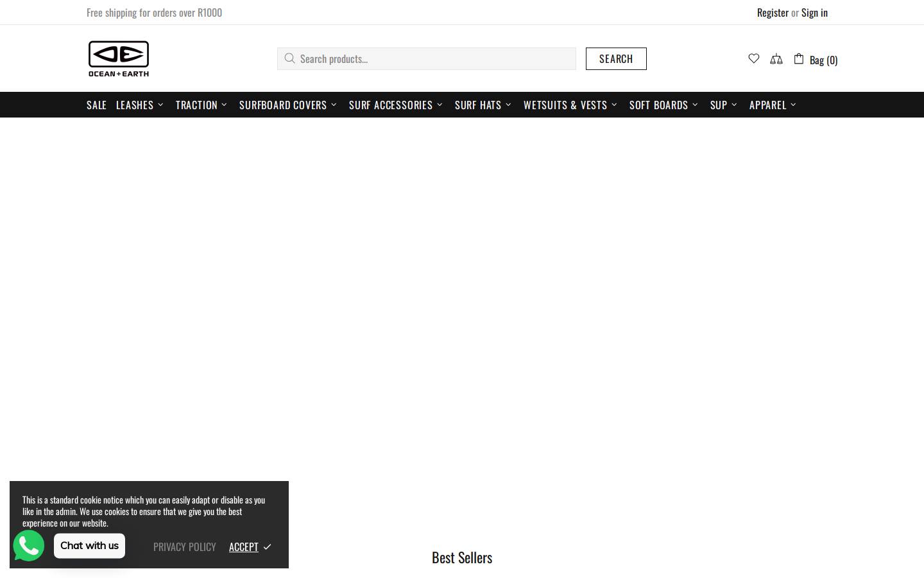Expand the Wetsuits & Vests chevron
This screenshot has height=578, width=924.
click(614, 105)
